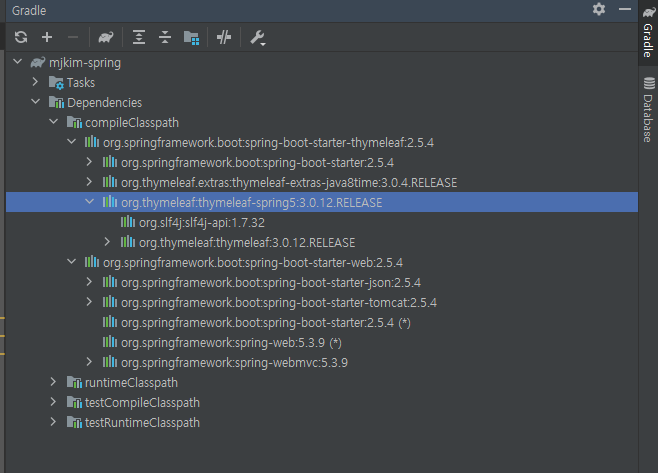
Task: Select spring-boot-starter-thymeleaf:2.5.4 text
Action: [268, 143]
